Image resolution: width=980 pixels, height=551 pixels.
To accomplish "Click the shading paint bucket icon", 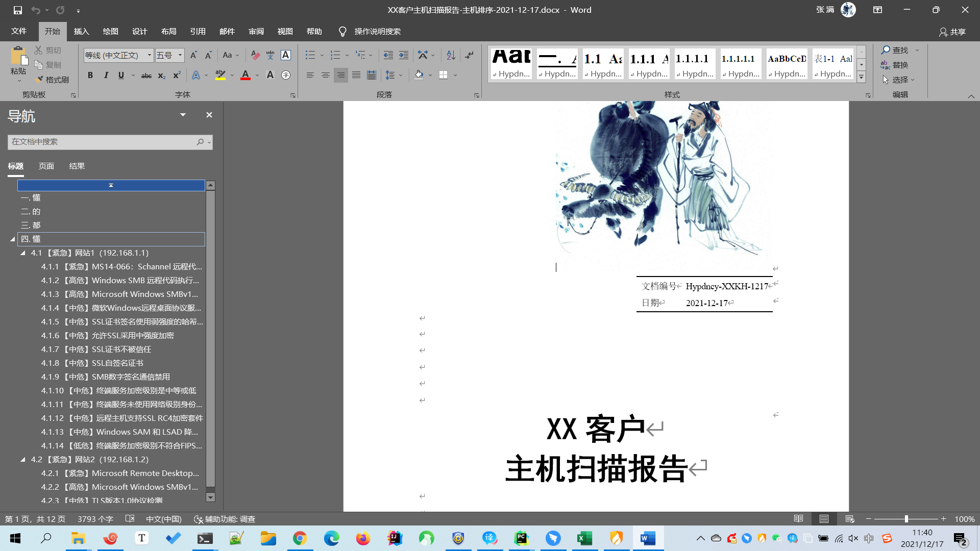I will (x=419, y=75).
